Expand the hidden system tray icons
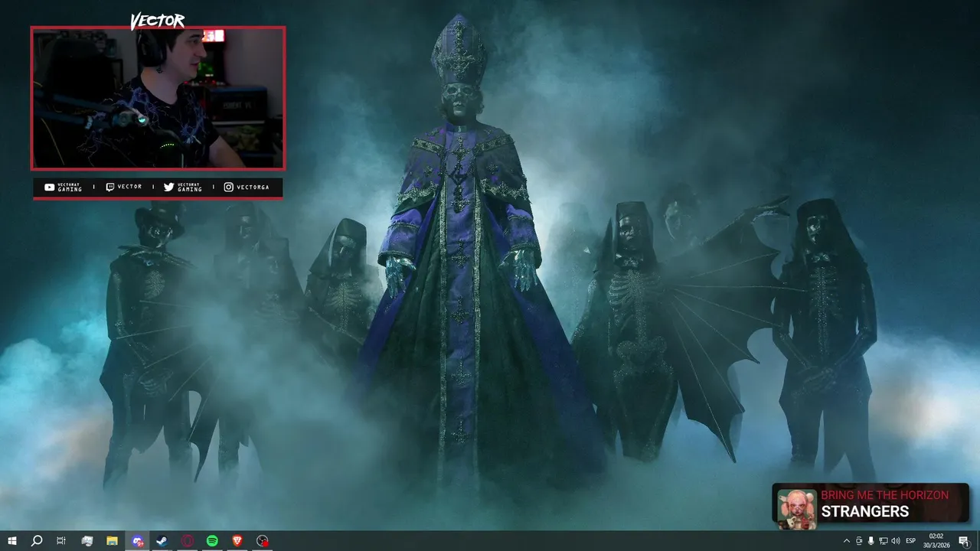 tap(846, 541)
